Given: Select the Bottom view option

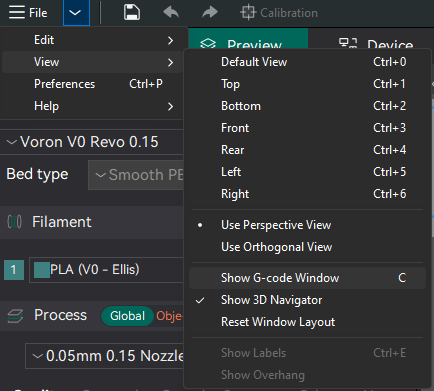Looking at the screenshot, I should point(307,106).
